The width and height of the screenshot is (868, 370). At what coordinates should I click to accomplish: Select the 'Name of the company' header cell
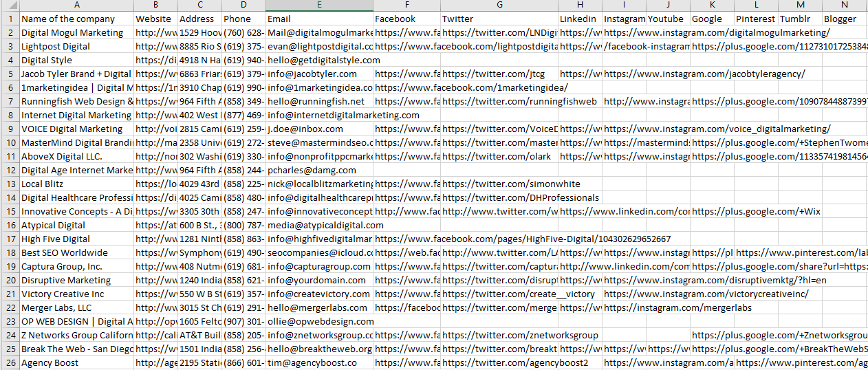pos(76,19)
